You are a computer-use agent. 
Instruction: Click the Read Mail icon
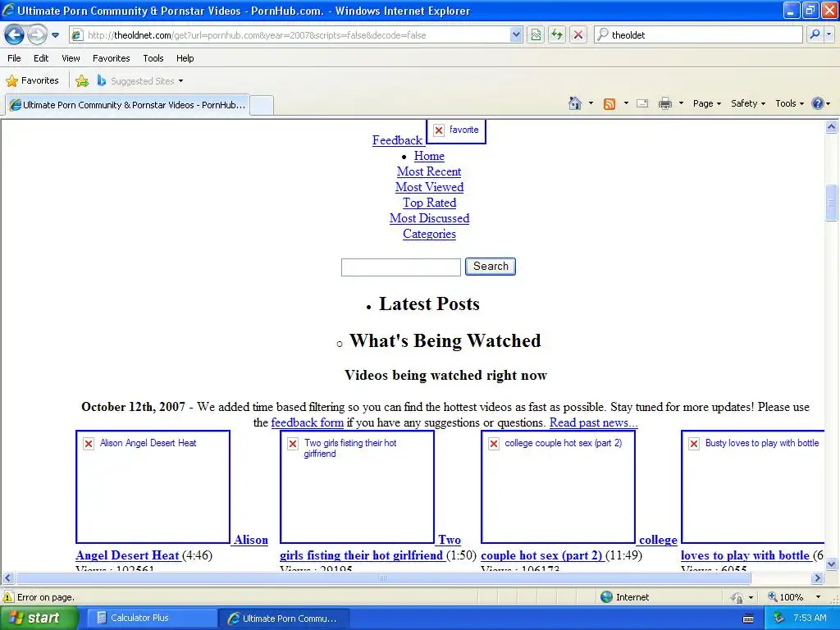(642, 103)
